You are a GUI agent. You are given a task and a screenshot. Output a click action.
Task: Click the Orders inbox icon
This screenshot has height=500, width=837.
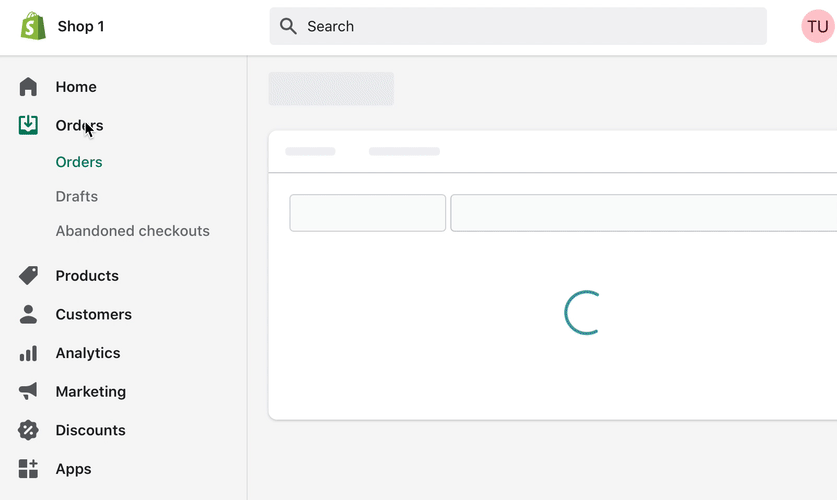(x=28, y=125)
